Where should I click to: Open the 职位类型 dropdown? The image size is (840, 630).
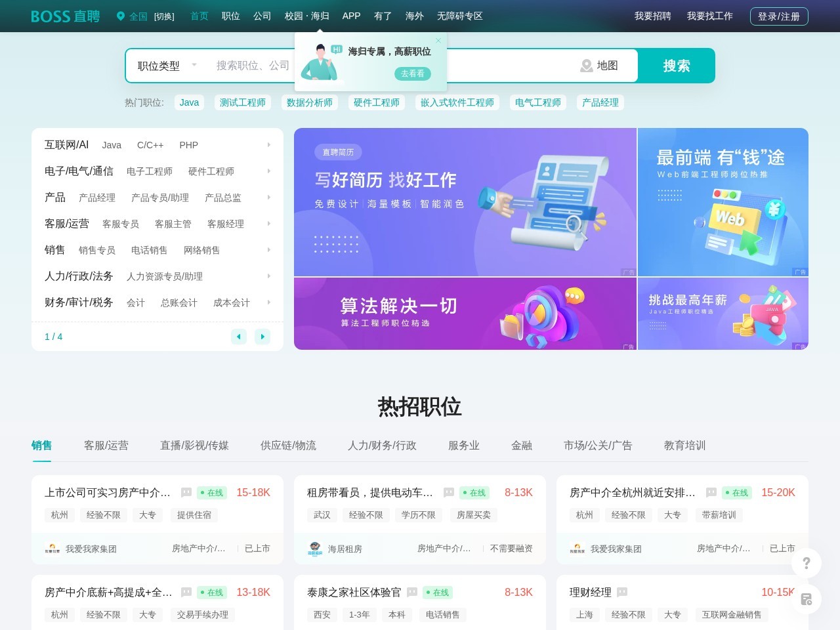(x=167, y=66)
